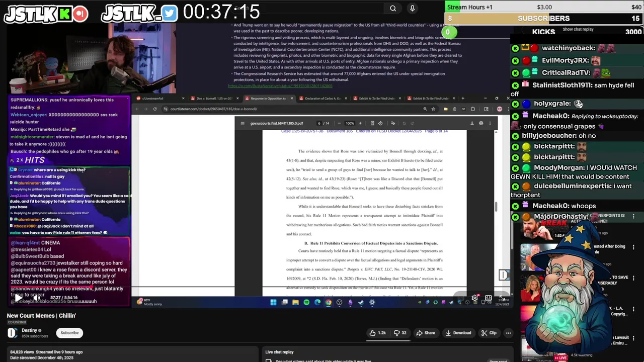Open the more actions three-dot menu
The width and height of the screenshot is (644, 362).
508,333
